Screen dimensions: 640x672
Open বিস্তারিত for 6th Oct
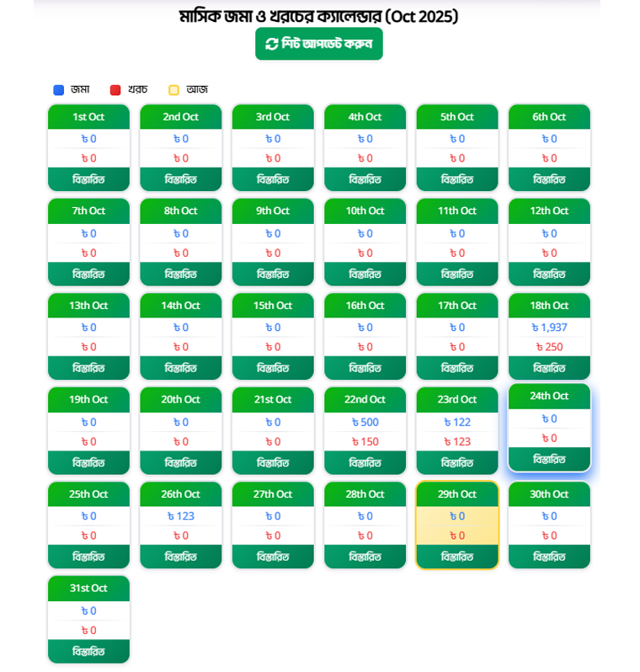click(549, 179)
